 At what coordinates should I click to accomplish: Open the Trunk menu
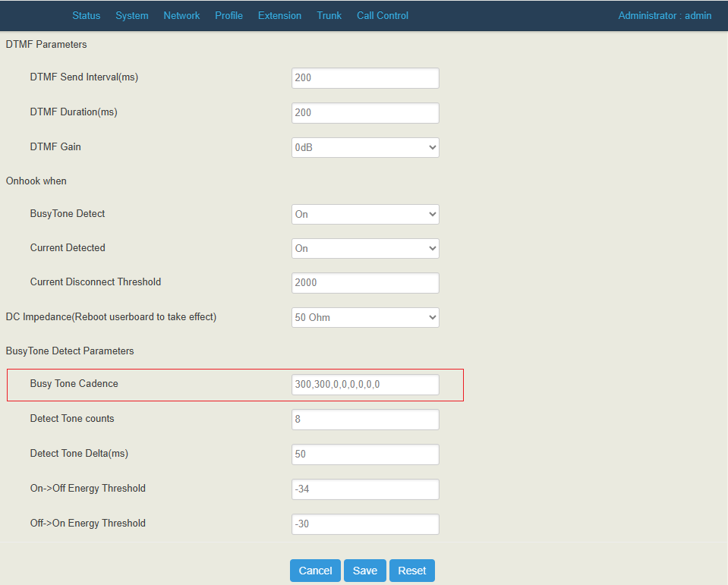click(329, 15)
